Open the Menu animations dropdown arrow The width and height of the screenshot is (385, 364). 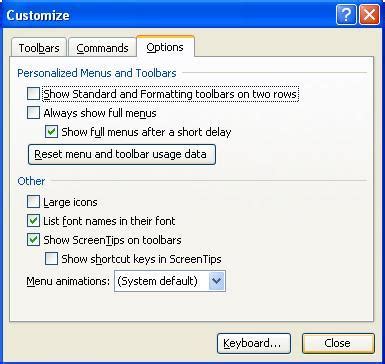217,281
